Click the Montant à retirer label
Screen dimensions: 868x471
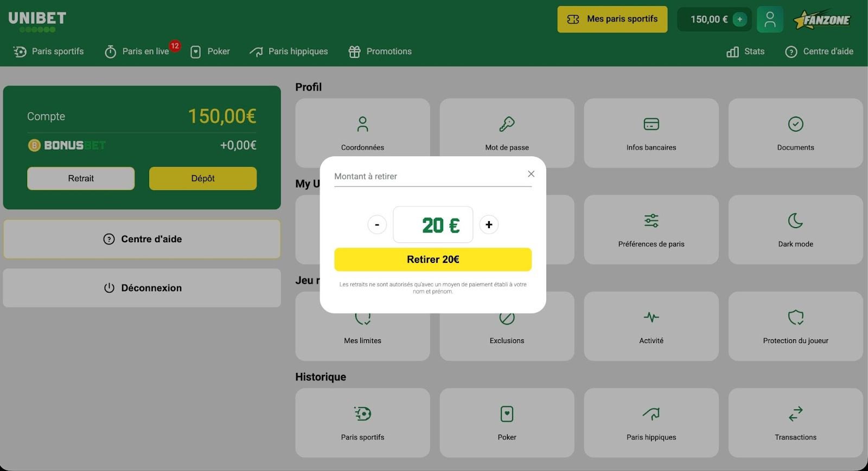click(x=366, y=176)
